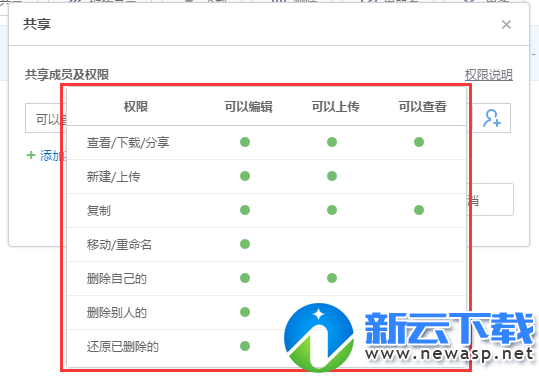Open the 权限说明 link
Viewport: 539px width, 376px height.
tap(488, 75)
